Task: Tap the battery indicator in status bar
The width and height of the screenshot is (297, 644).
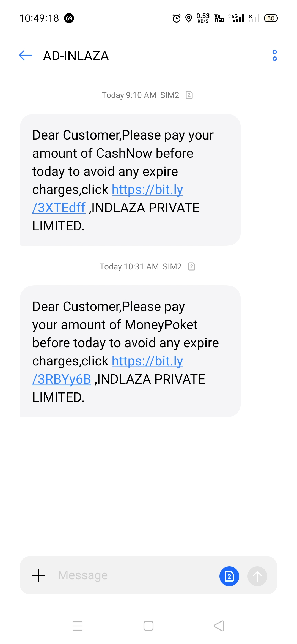Action: point(271,18)
